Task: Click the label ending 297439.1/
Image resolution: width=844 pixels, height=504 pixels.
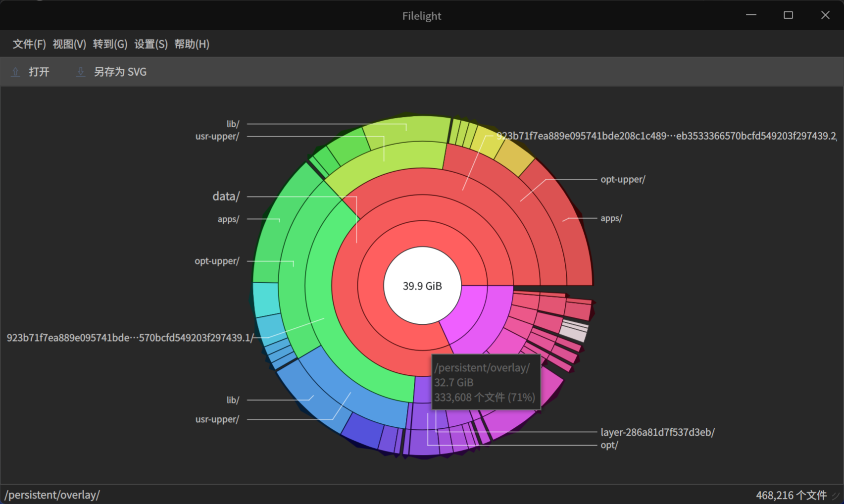Action: [x=130, y=338]
